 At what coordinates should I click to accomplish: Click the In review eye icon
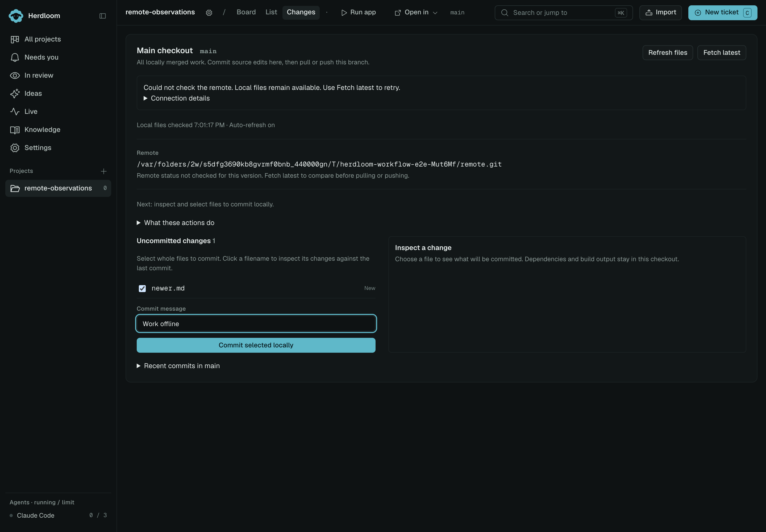(15, 75)
